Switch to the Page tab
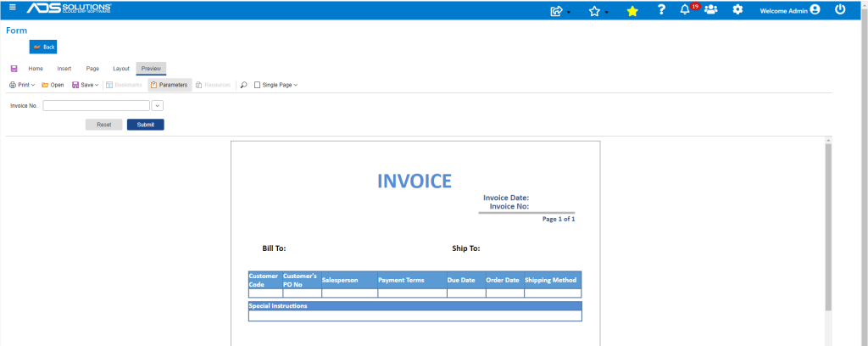Screen dimensions: 868x346 coord(92,69)
